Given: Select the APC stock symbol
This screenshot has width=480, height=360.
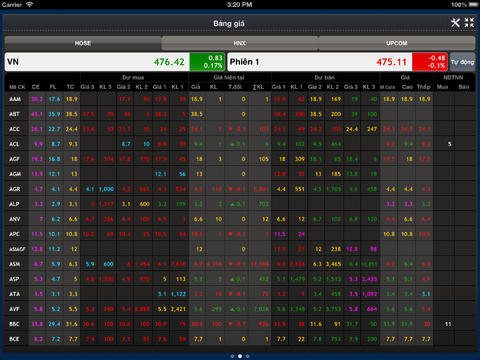Looking at the screenshot, I should click(x=14, y=234).
